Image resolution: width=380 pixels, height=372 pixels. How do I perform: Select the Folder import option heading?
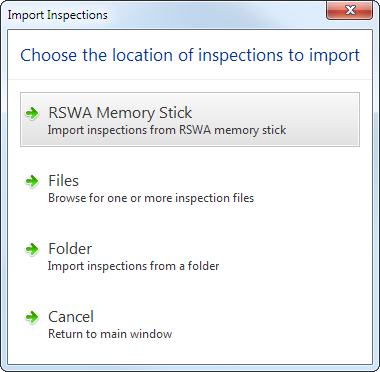tap(70, 249)
